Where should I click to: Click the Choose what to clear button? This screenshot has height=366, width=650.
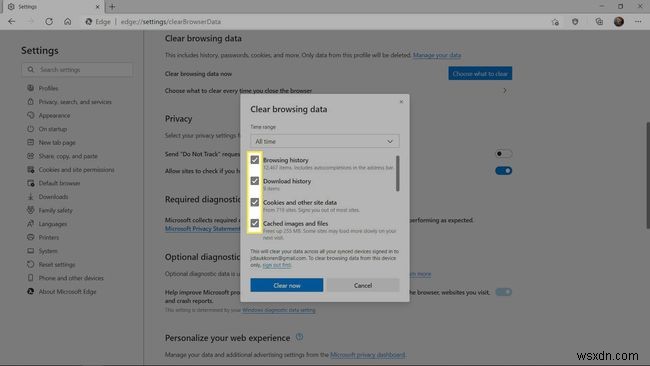point(480,73)
